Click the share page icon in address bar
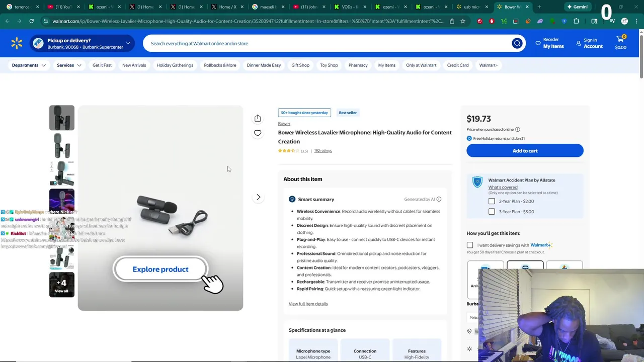The height and width of the screenshot is (362, 644). [452, 21]
